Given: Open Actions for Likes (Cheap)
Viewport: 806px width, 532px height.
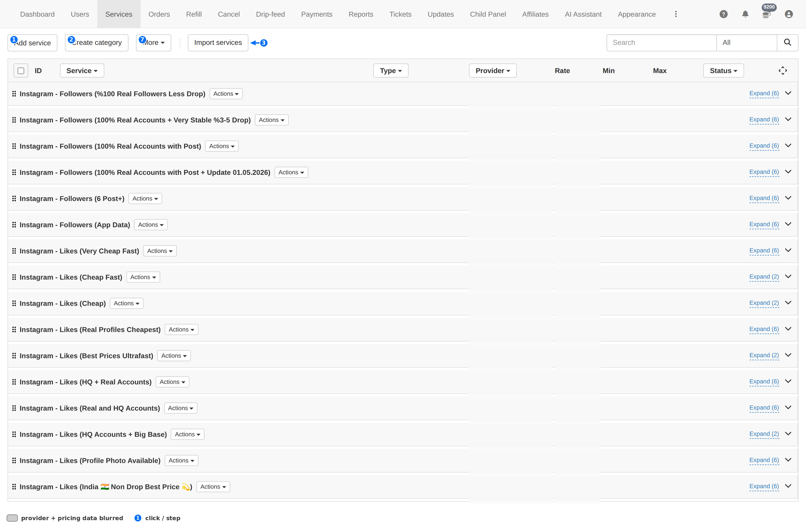Looking at the screenshot, I should [x=127, y=303].
